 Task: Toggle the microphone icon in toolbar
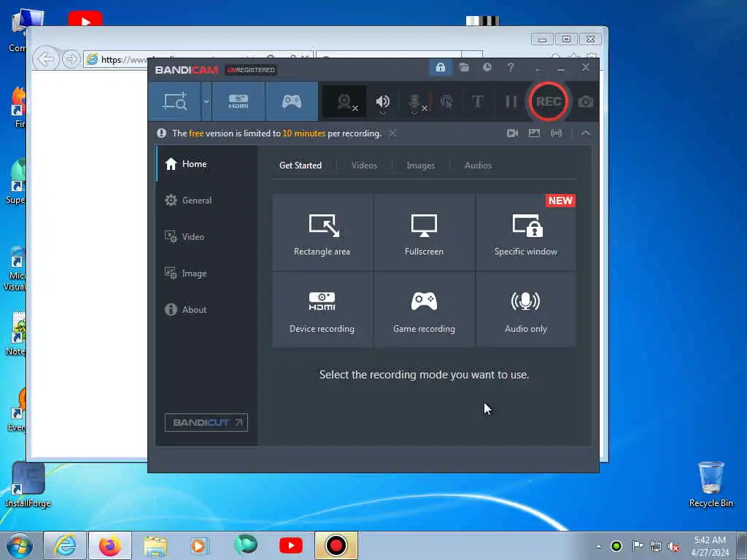tap(415, 101)
